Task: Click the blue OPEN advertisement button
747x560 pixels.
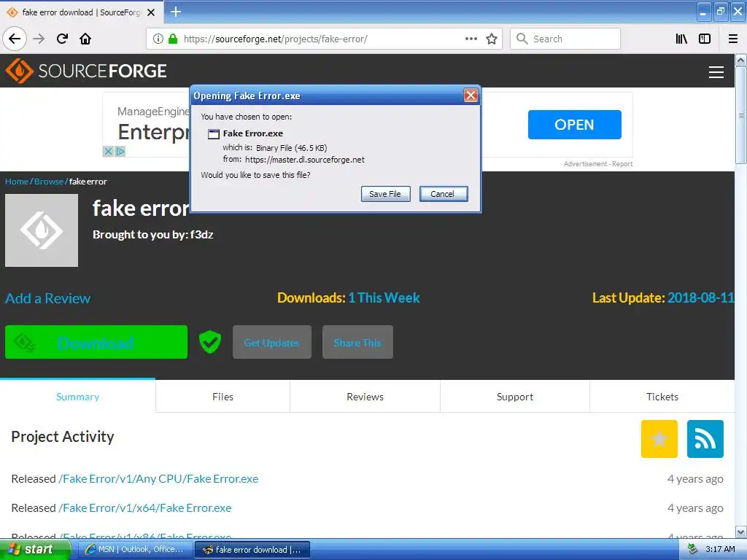Action: tap(574, 125)
